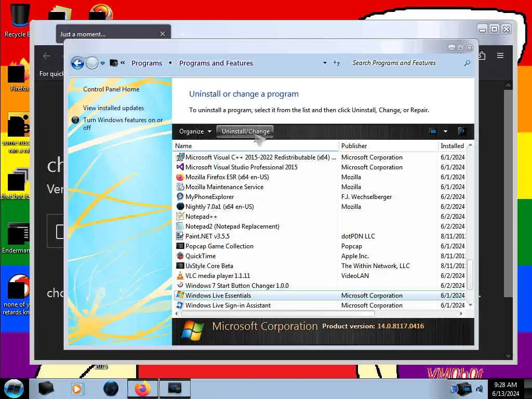The height and width of the screenshot is (399, 532).
Task: Open View installed updates link
Action: point(113,108)
